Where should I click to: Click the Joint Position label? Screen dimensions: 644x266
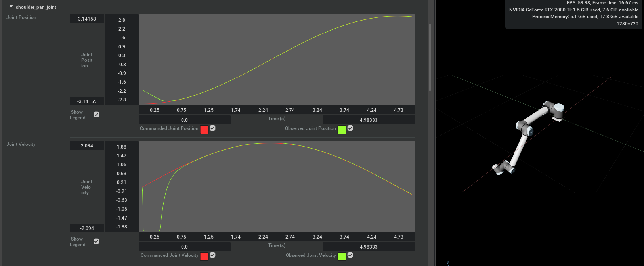(21, 17)
